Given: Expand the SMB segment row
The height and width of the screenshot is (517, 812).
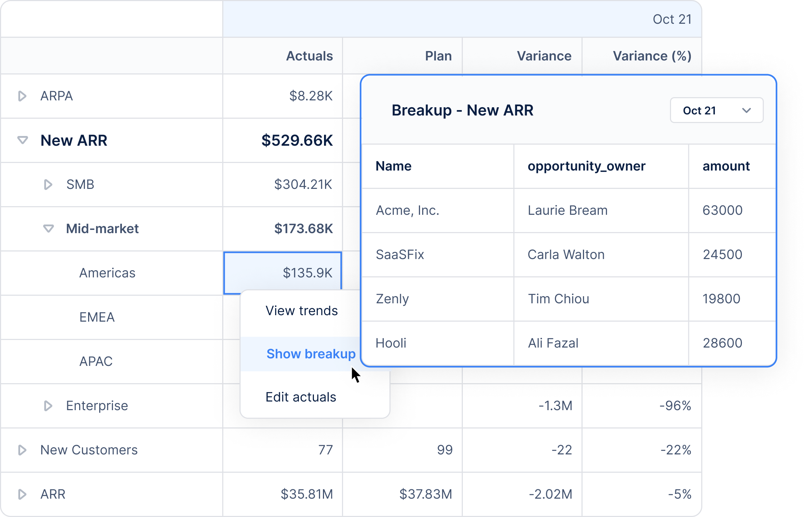Looking at the screenshot, I should pos(48,185).
